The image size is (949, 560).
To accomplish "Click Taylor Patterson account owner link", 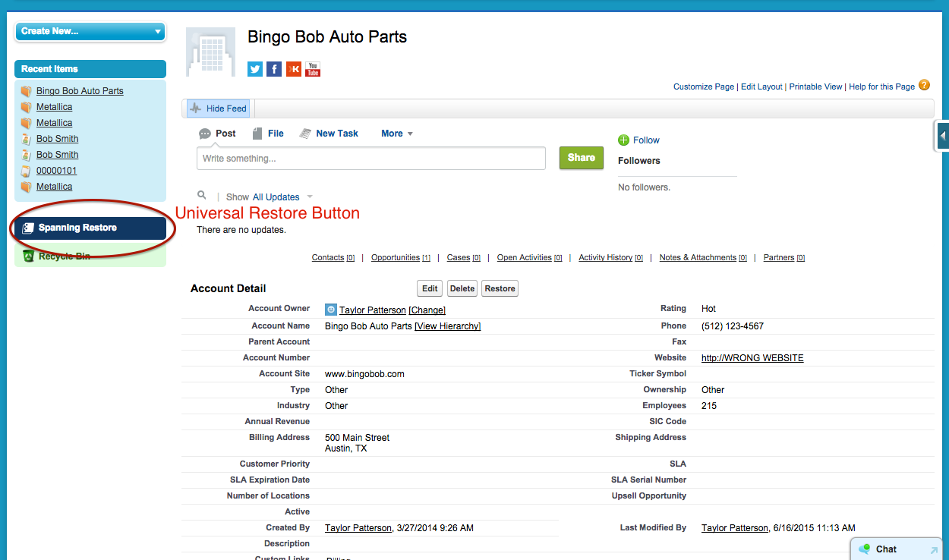I will [x=373, y=310].
